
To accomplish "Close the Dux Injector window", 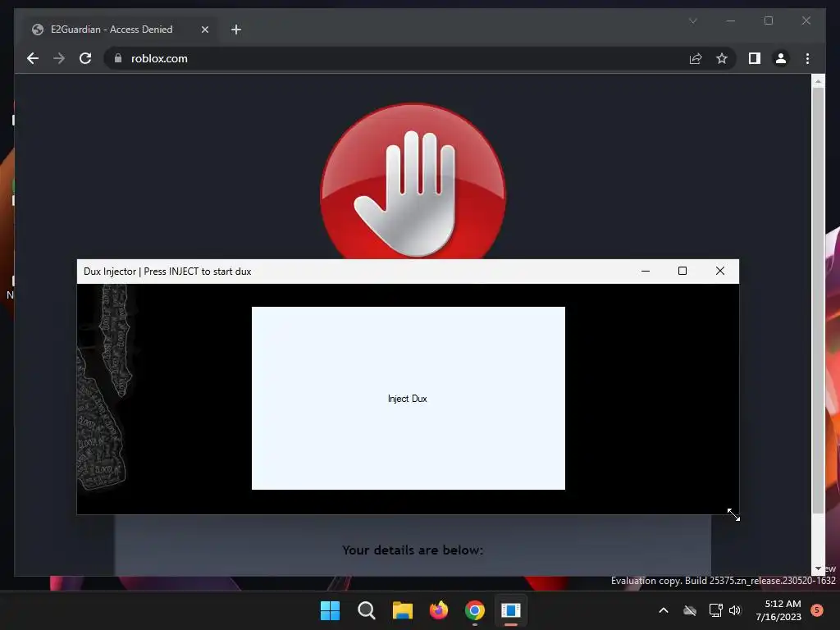I will pos(720,271).
